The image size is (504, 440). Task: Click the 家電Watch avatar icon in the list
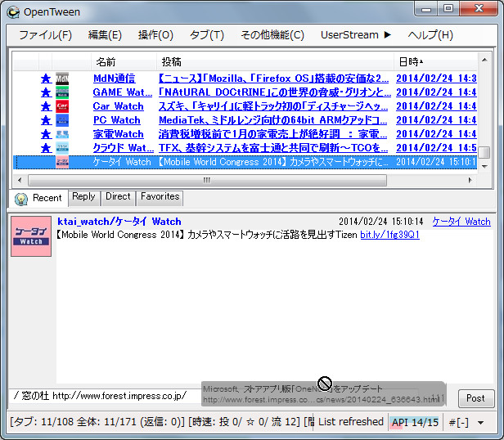(62, 133)
